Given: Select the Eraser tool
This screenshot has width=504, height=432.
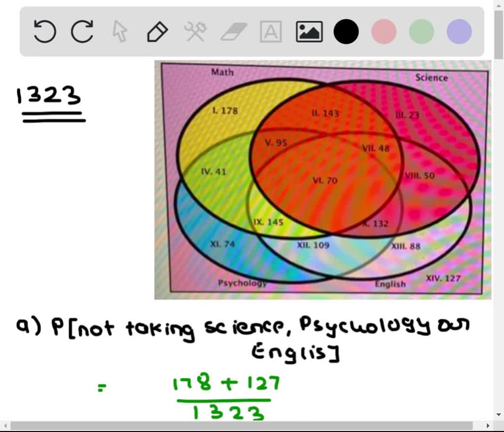Looking at the screenshot, I should click(x=232, y=31).
